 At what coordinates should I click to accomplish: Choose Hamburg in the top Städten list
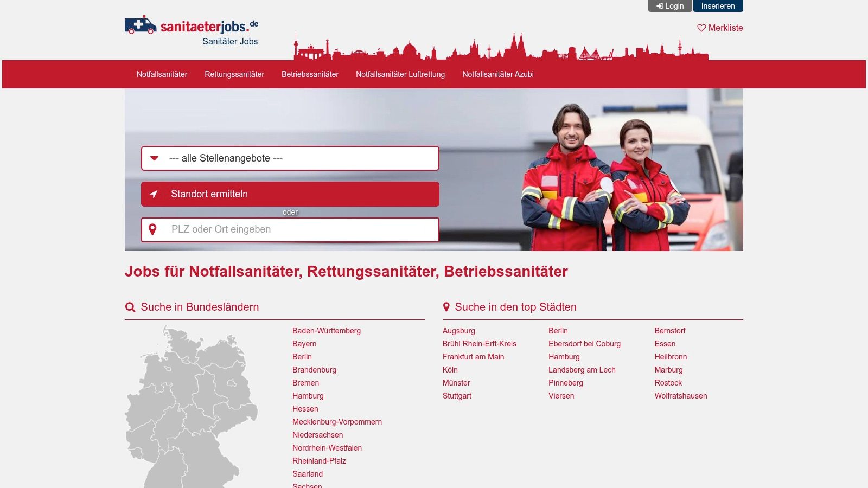(564, 357)
